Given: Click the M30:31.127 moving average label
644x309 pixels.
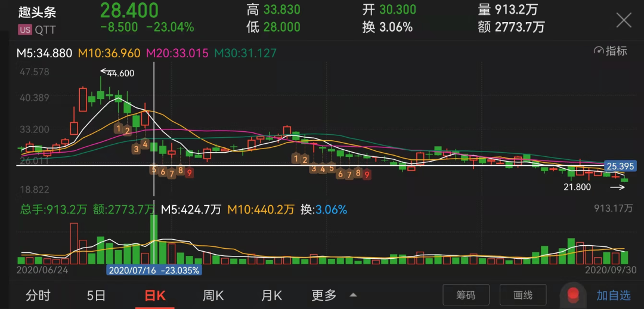Looking at the screenshot, I should pos(246,53).
